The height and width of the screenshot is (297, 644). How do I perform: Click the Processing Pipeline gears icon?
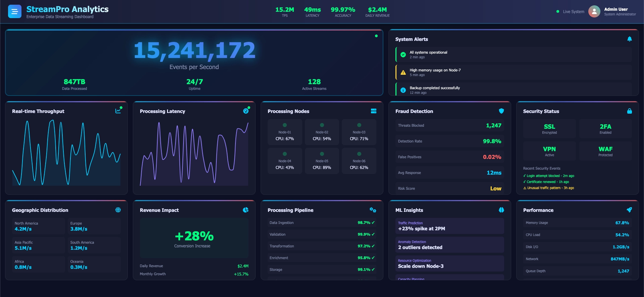(373, 210)
